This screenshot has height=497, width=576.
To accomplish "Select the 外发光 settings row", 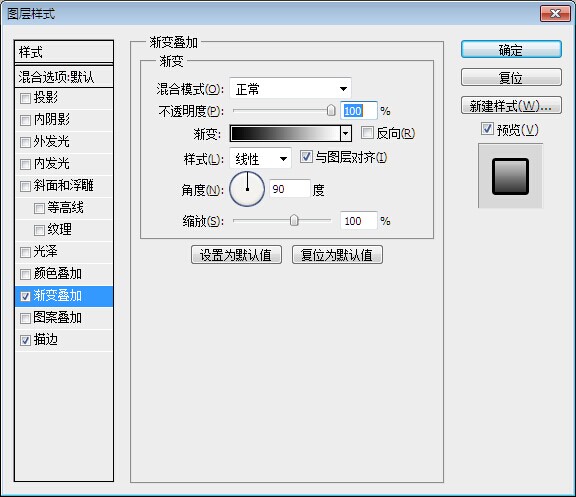I will [x=64, y=142].
